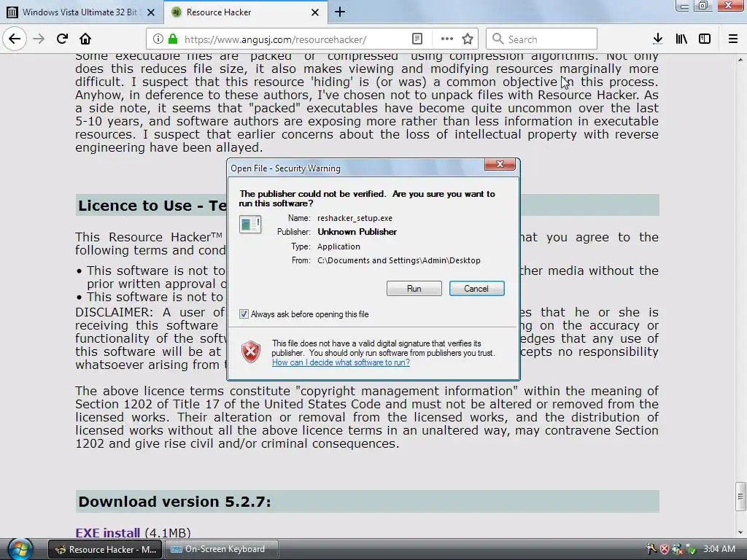Go back using the browser back arrow

15,39
